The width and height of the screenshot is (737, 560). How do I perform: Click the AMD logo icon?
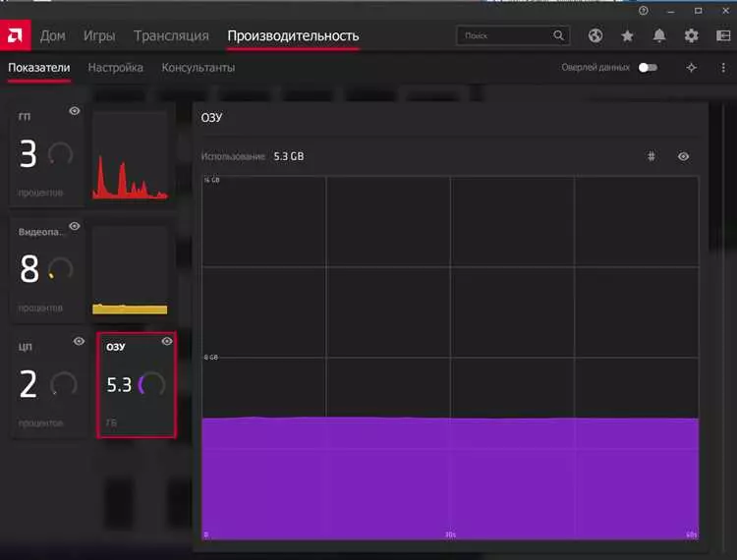[15, 35]
